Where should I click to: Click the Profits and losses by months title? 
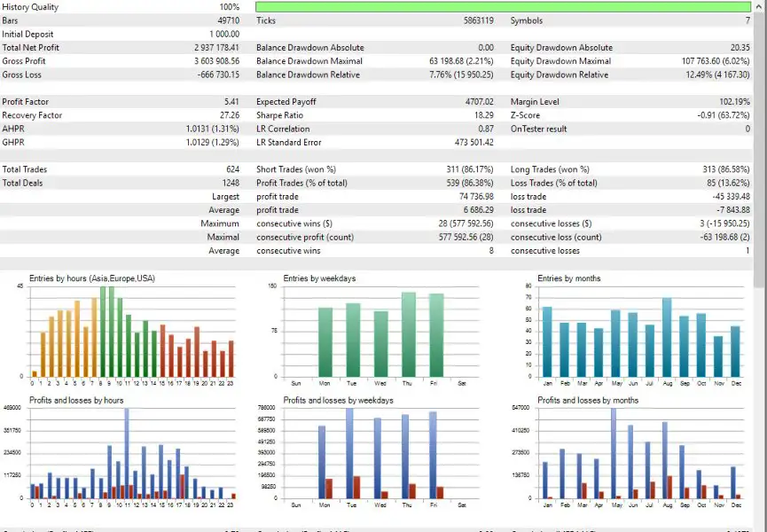pos(588,401)
